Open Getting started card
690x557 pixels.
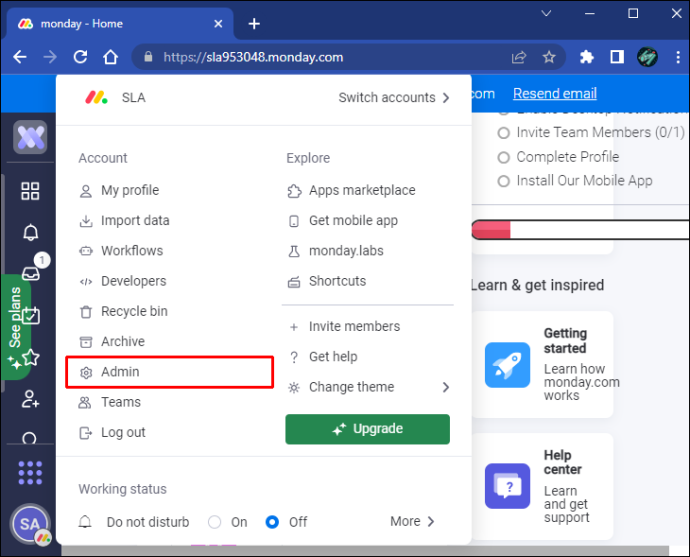542,365
